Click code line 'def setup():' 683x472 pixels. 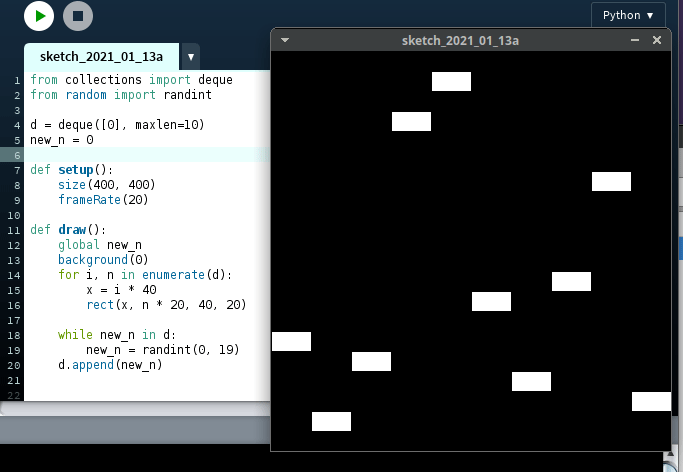point(71,169)
